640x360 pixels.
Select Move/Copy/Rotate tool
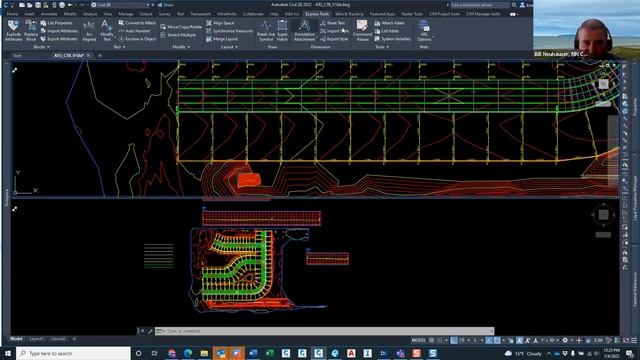click(181, 27)
